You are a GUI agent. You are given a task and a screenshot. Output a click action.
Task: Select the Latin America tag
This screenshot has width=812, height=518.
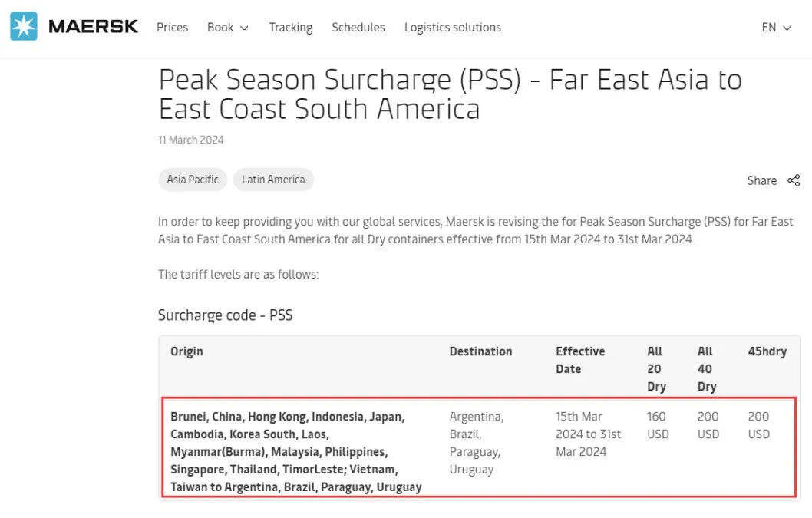click(x=273, y=180)
